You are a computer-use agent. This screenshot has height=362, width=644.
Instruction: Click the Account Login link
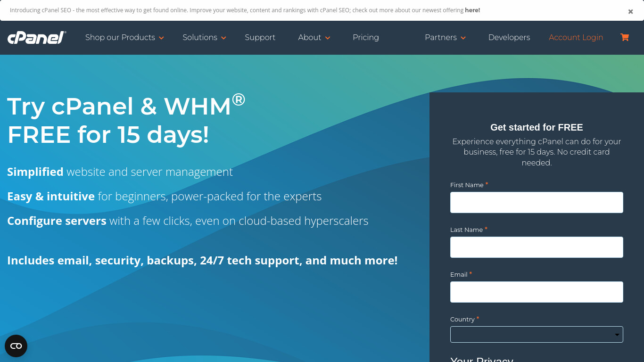[x=576, y=37]
